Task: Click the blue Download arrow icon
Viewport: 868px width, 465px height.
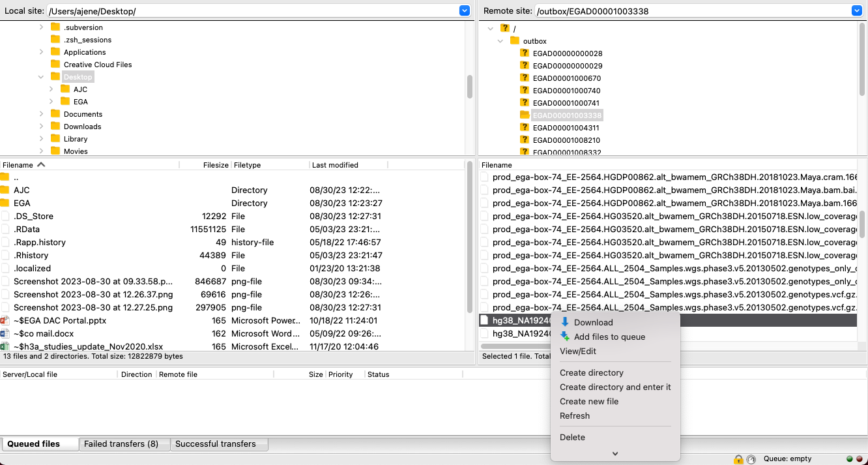Action: click(565, 322)
